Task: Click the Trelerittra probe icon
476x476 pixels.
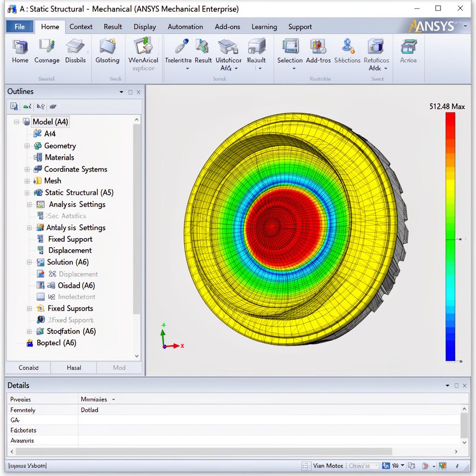Action: pyautogui.click(x=182, y=46)
